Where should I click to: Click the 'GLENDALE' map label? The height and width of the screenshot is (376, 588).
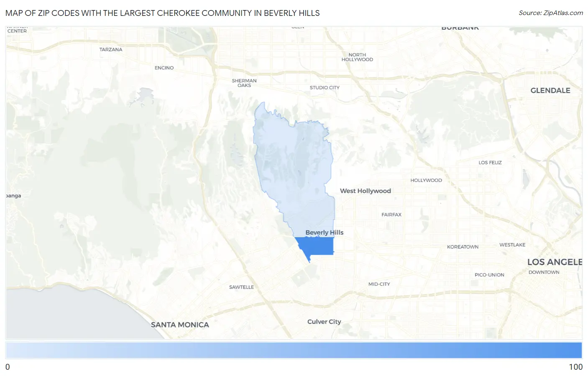tap(550, 90)
